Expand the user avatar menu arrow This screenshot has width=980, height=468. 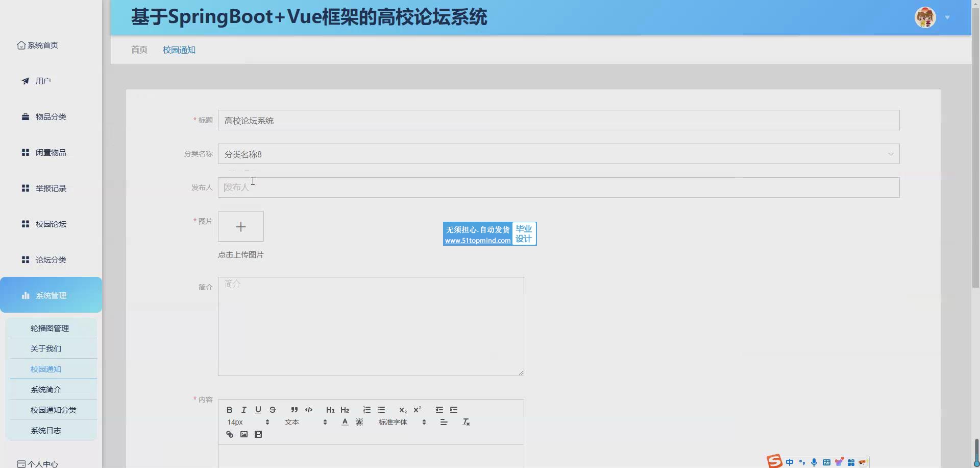point(947,17)
